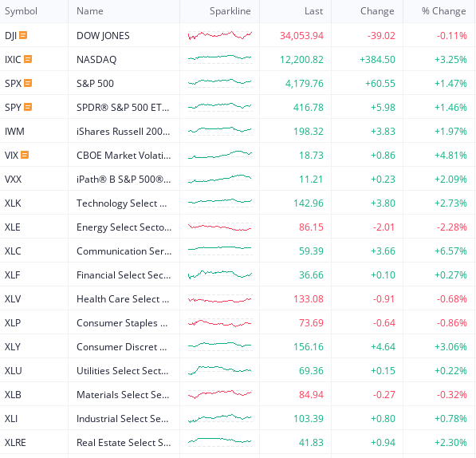
Task: Click the percent change -2.28%
Action: pyautogui.click(x=452, y=227)
